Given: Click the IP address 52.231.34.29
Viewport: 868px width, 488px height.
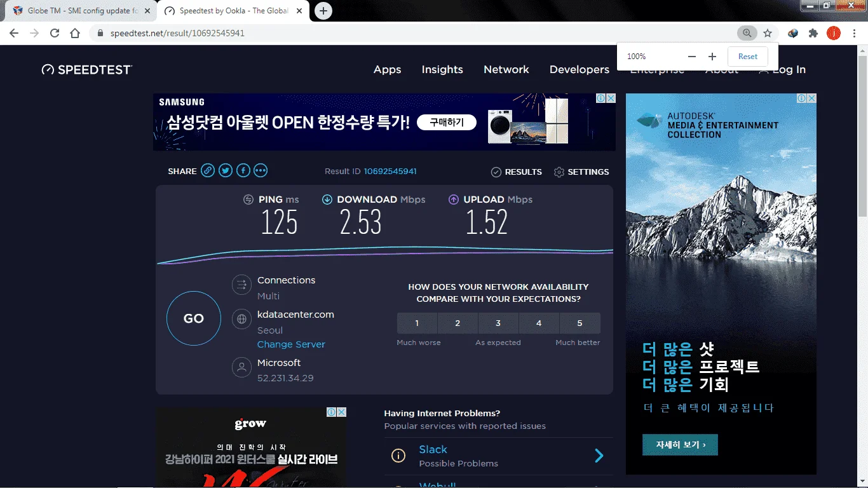Looking at the screenshot, I should [285, 378].
